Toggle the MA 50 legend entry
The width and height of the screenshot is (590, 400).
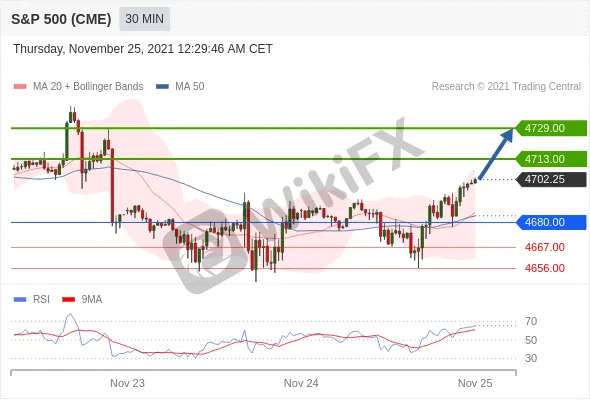coord(180,87)
